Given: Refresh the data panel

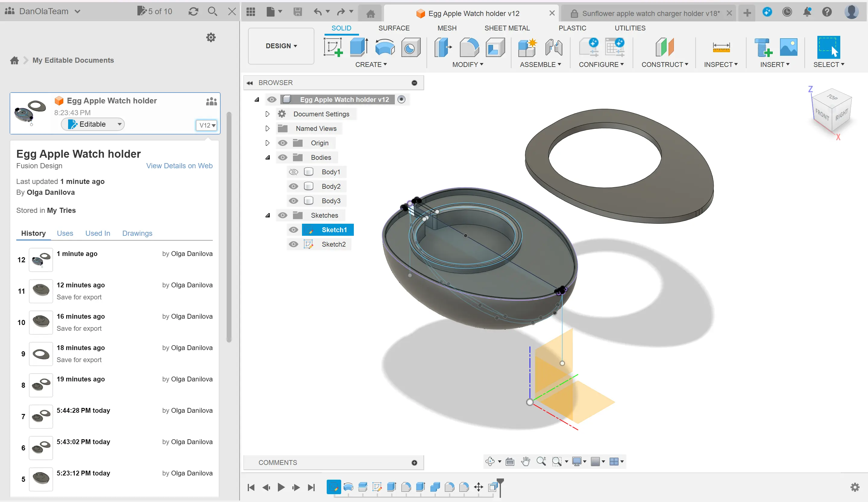Looking at the screenshot, I should point(193,12).
